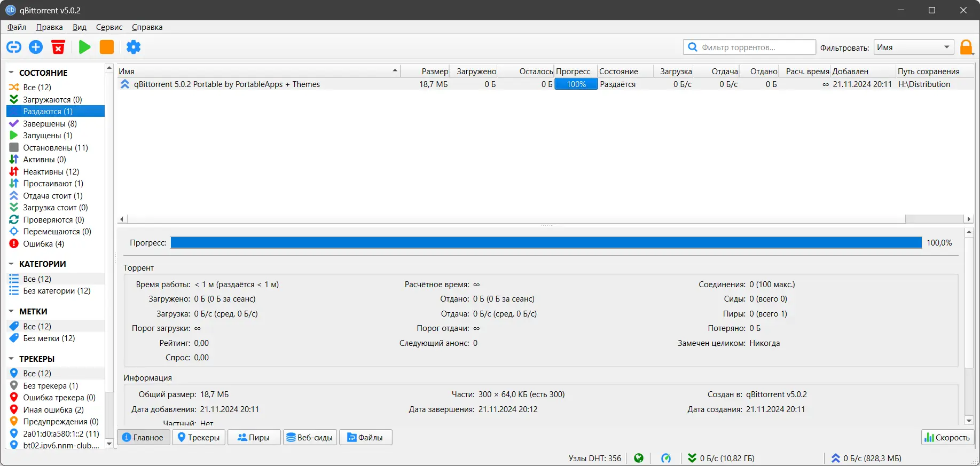
Task: Click upload speed '0 Б/с (828,3 МБ)'
Action: (866, 458)
